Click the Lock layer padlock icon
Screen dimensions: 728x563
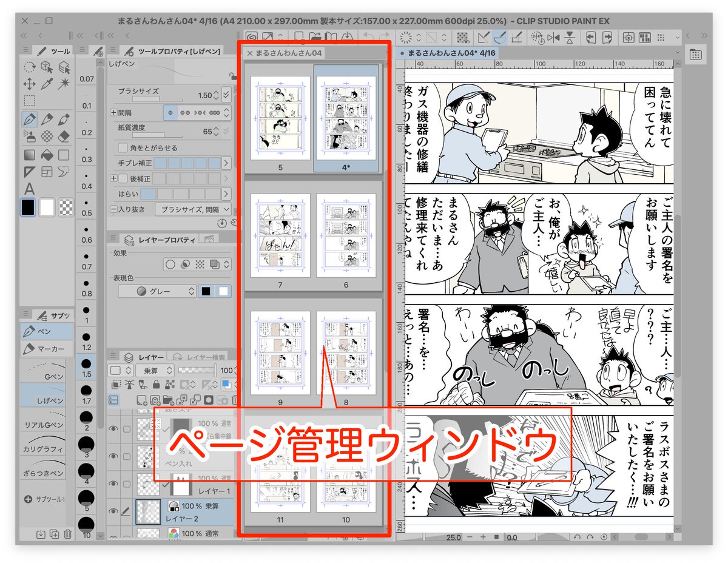(156, 384)
